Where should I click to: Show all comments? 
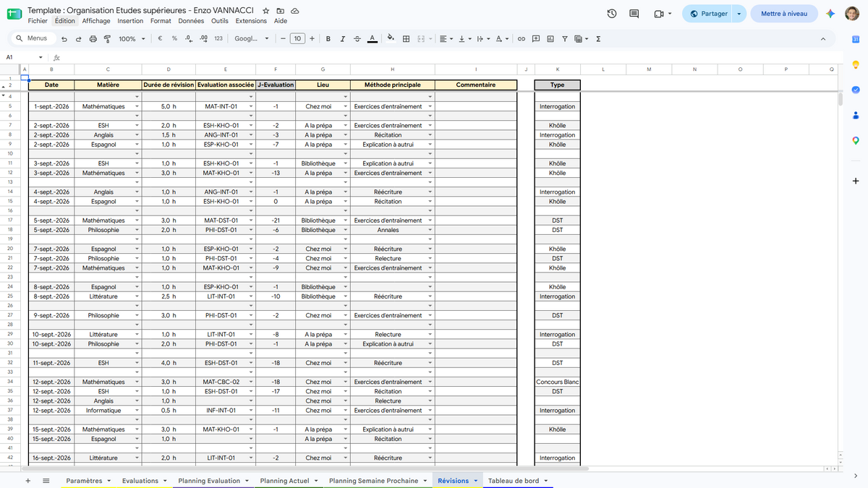pos(634,14)
